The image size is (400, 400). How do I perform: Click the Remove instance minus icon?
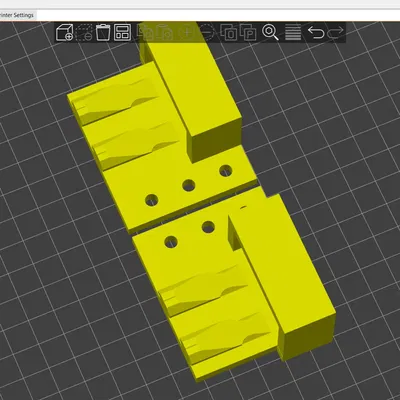[207, 32]
